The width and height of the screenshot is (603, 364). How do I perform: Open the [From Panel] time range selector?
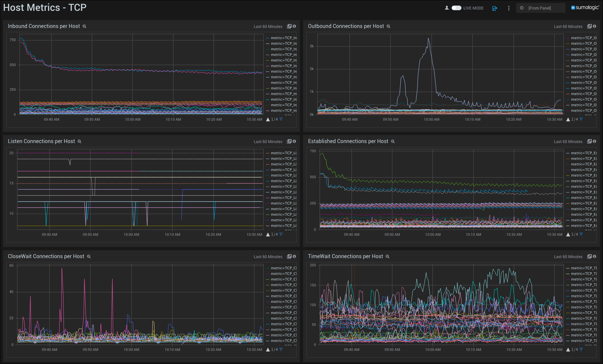click(x=540, y=8)
